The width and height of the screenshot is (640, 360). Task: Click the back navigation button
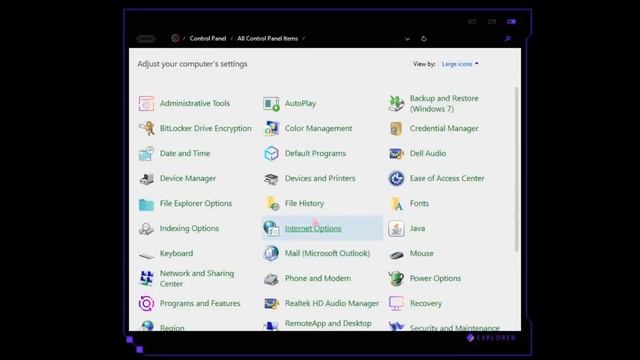tap(146, 39)
